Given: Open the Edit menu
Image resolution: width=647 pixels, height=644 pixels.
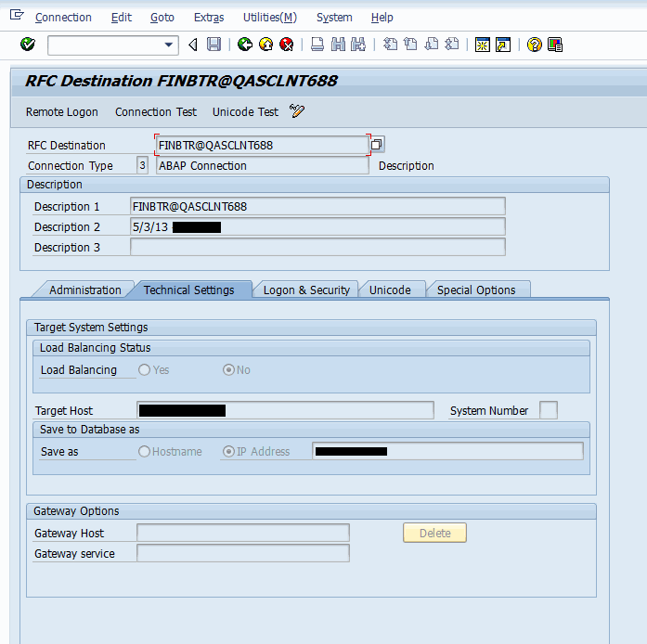Looking at the screenshot, I should click(x=122, y=18).
